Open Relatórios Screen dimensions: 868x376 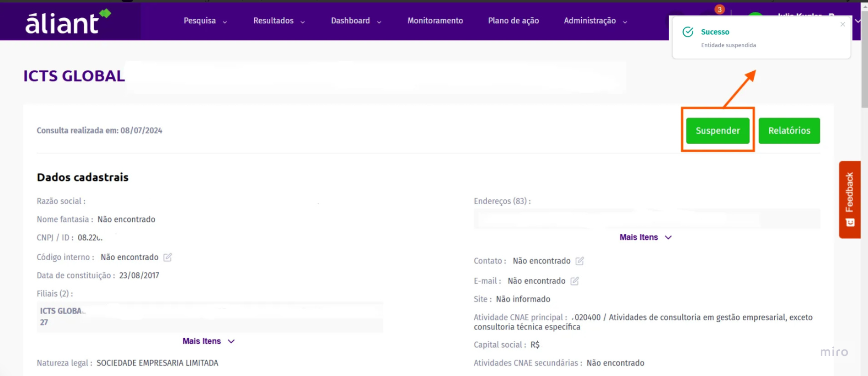[789, 130]
